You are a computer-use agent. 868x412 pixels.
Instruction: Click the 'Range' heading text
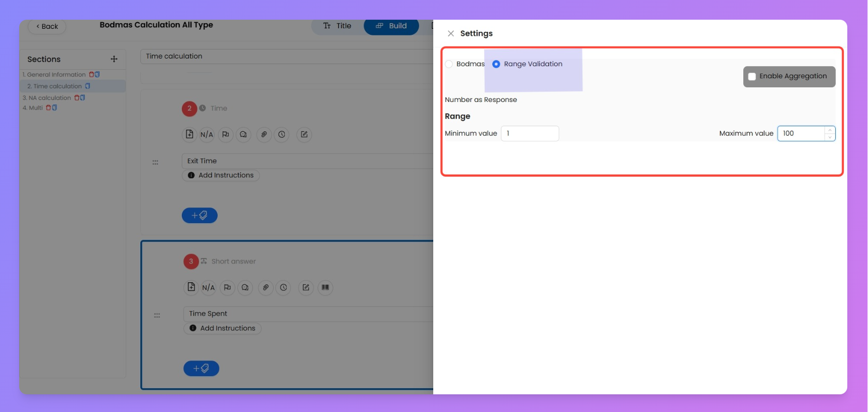tap(457, 117)
